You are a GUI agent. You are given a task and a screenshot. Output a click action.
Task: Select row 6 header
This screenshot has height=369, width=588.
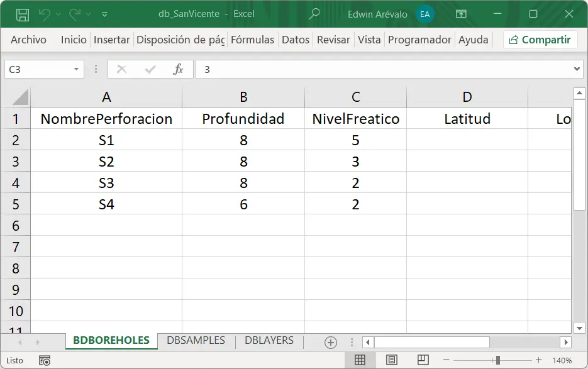(x=15, y=226)
